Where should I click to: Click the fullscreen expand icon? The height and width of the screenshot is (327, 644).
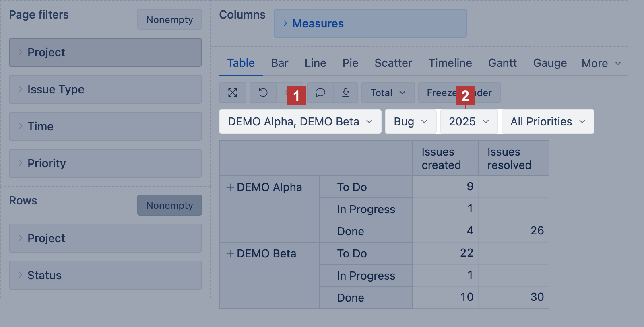click(x=233, y=93)
